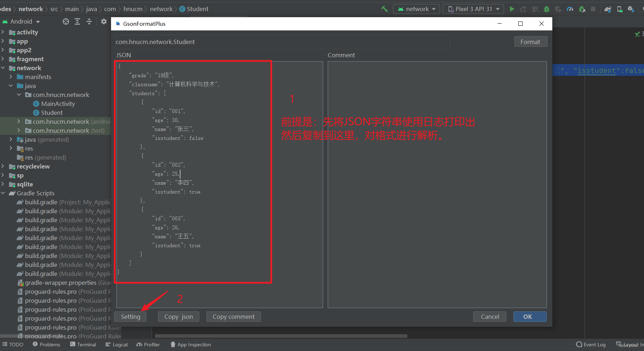Stop the running application
The height and width of the screenshot is (351, 644).
point(593,9)
